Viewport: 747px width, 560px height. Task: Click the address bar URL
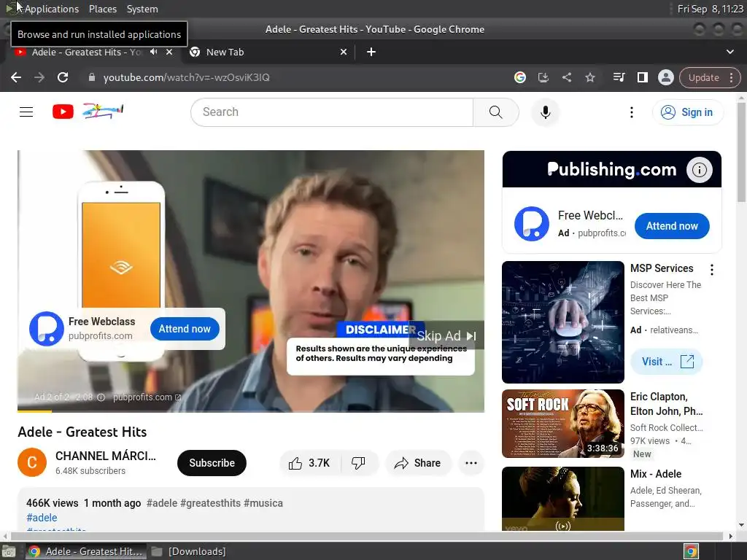(x=186, y=77)
